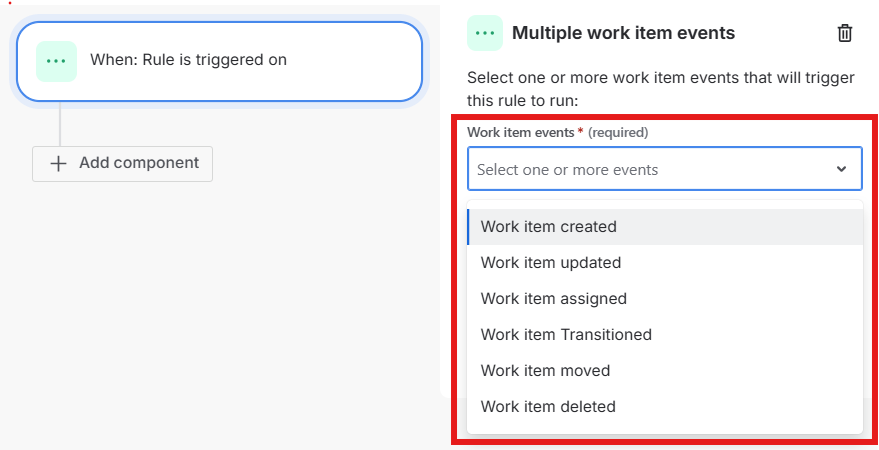Click the connector line below the trigger card
879x450 pixels.
coord(60,124)
